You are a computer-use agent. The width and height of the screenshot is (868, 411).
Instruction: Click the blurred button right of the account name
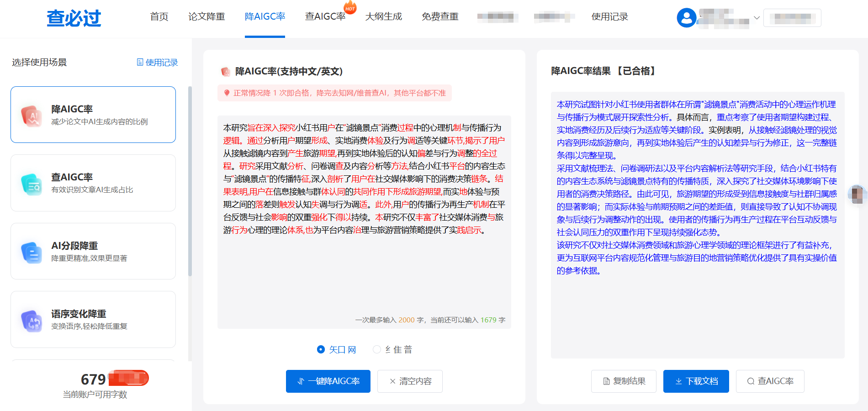[792, 18]
